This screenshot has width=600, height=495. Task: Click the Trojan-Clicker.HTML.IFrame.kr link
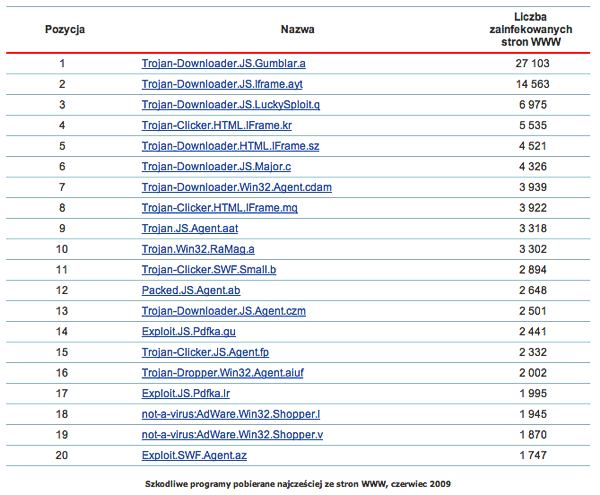click(217, 125)
